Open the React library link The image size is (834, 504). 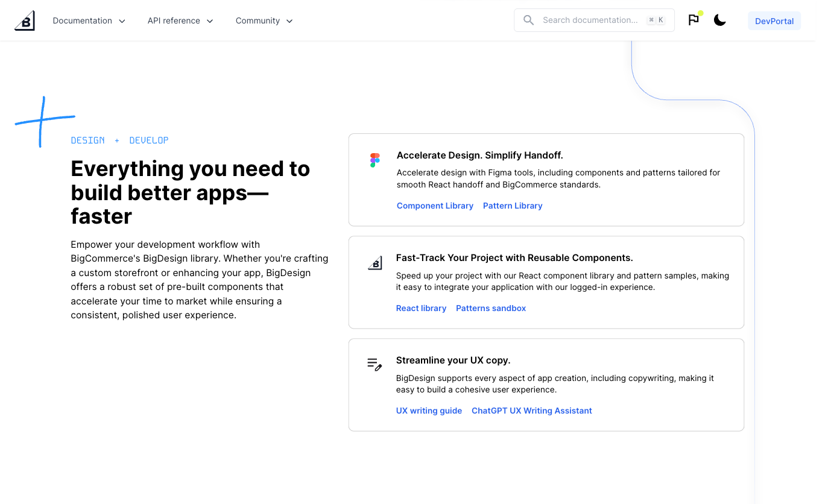(421, 308)
